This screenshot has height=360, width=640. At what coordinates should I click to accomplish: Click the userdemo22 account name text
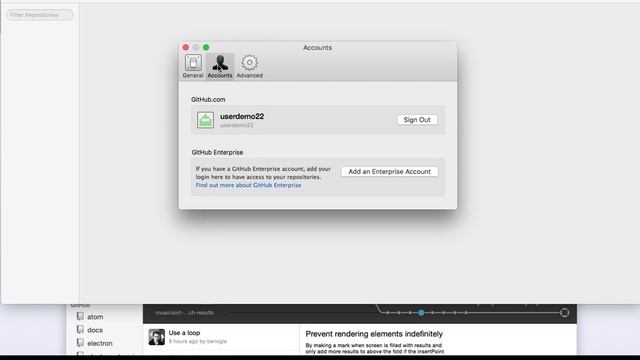(x=242, y=116)
